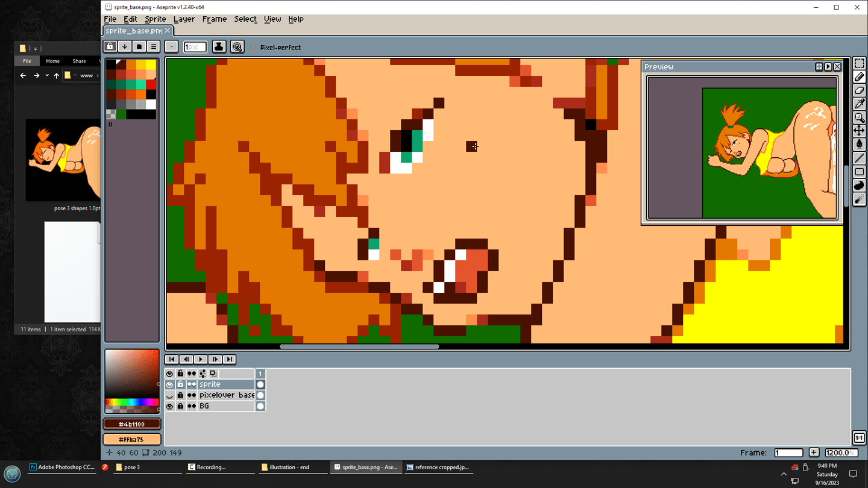Enable the Pixel-perfect checkbox
Screen dimensions: 868x488
tap(253, 47)
